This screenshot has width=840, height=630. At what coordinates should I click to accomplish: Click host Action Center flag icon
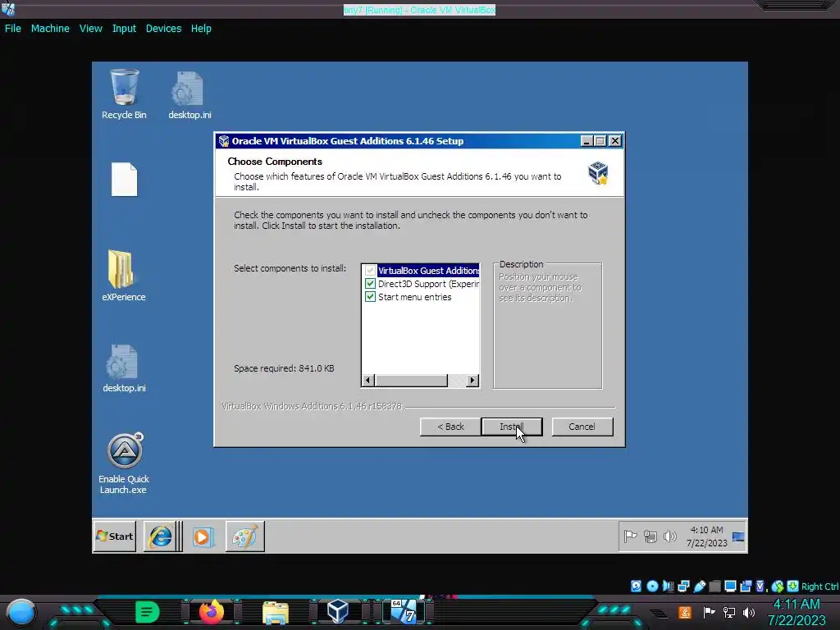click(710, 612)
